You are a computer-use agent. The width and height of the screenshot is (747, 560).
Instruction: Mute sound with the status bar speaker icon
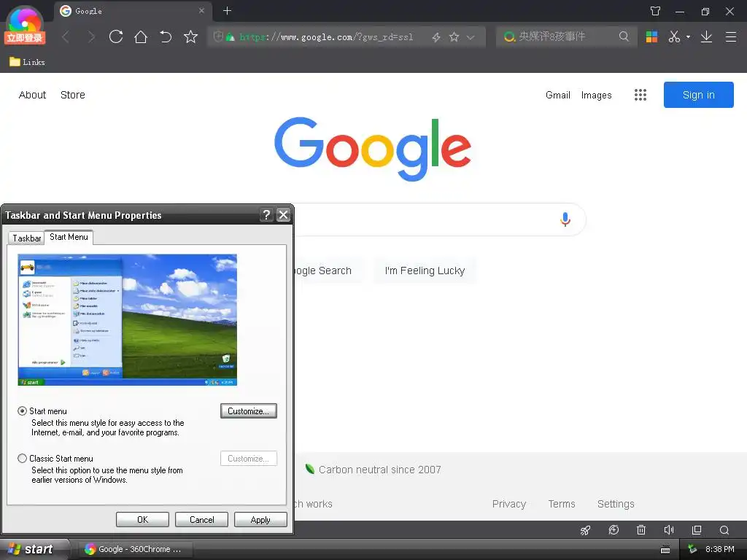point(669,529)
